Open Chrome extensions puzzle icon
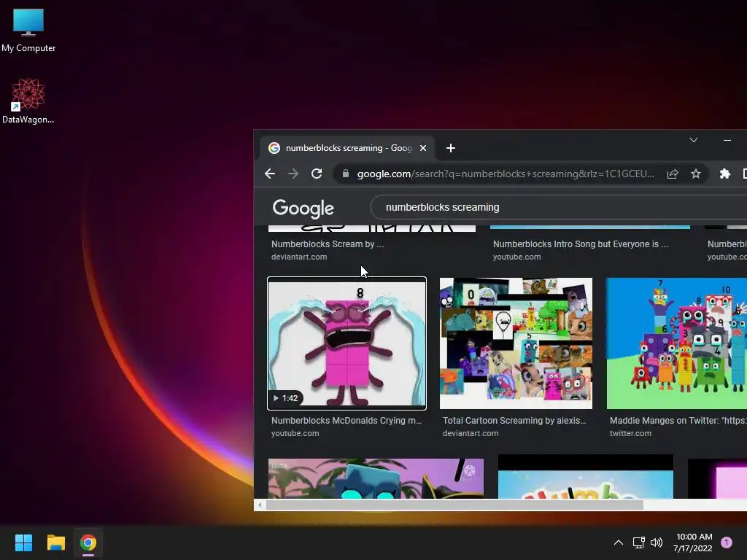The image size is (747, 560). point(724,174)
